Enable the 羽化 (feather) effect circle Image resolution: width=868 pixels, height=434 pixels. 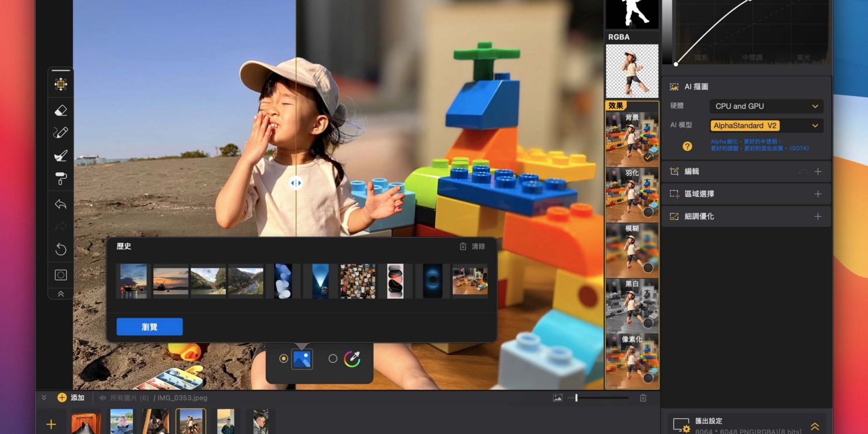click(648, 212)
